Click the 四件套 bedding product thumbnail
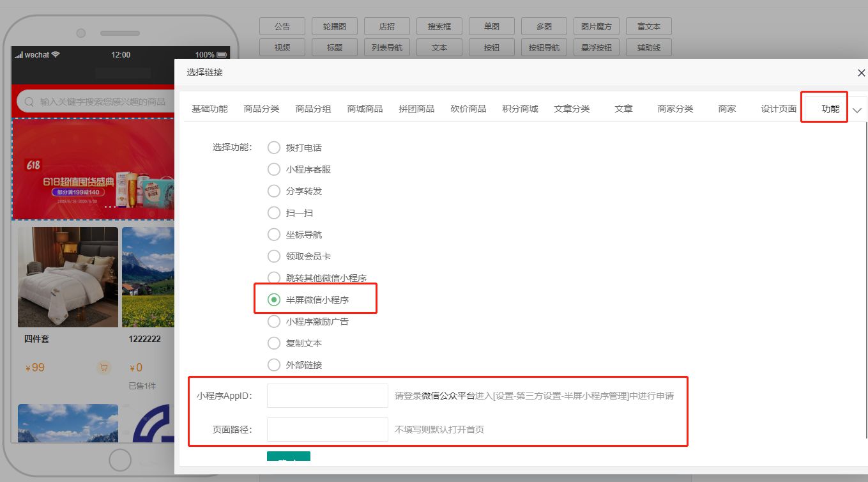868x482 pixels. pos(68,277)
